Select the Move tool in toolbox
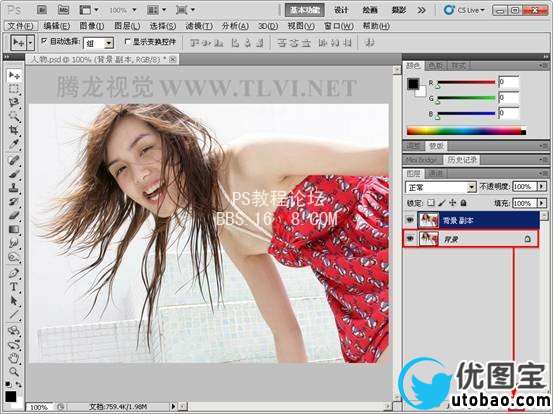The image size is (553, 414). point(14,75)
